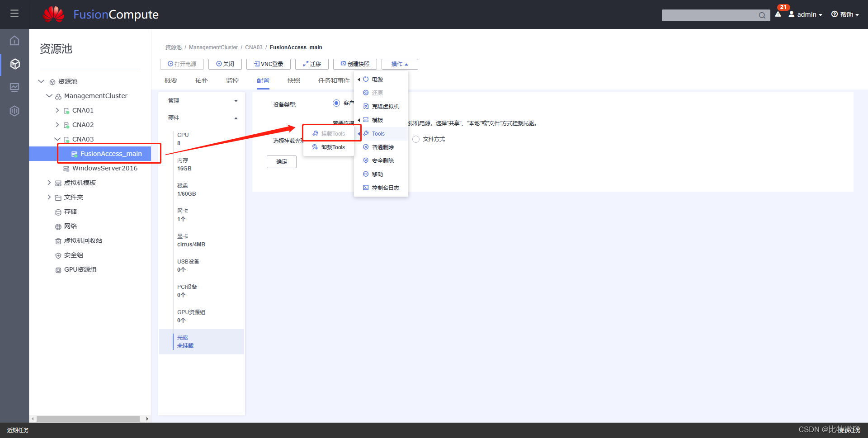
Task: Select 克隆虚拟机 in the operations menu
Action: click(385, 106)
